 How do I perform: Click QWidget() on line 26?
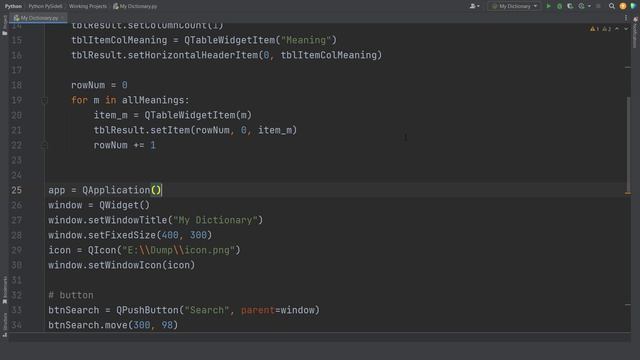click(x=124, y=205)
